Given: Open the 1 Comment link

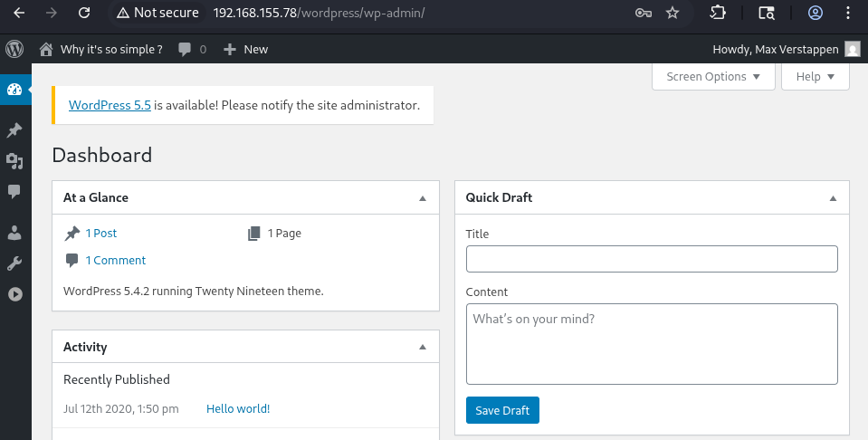Looking at the screenshot, I should (x=115, y=260).
